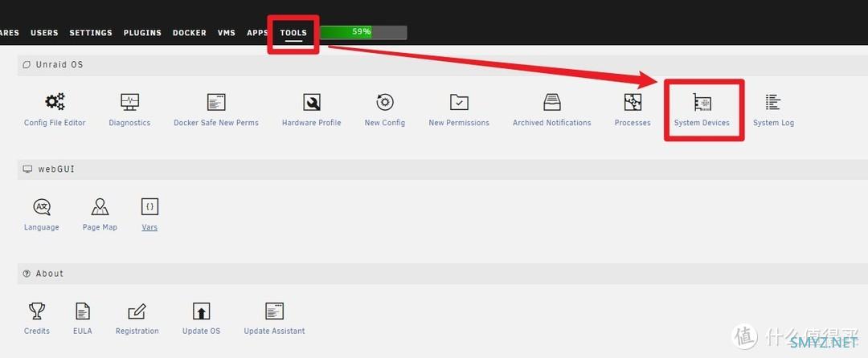Click the Vars link
The width and height of the screenshot is (868, 358).
pyautogui.click(x=149, y=227)
